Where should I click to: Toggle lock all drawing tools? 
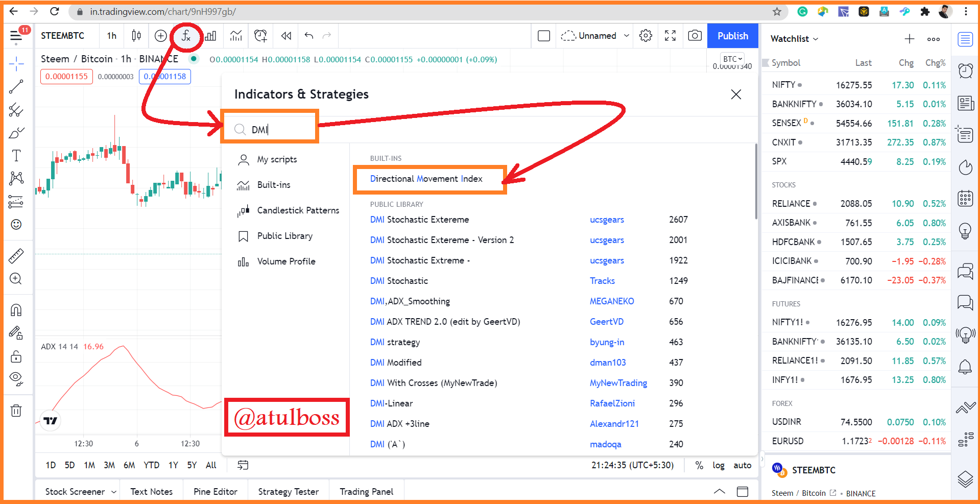[16, 356]
